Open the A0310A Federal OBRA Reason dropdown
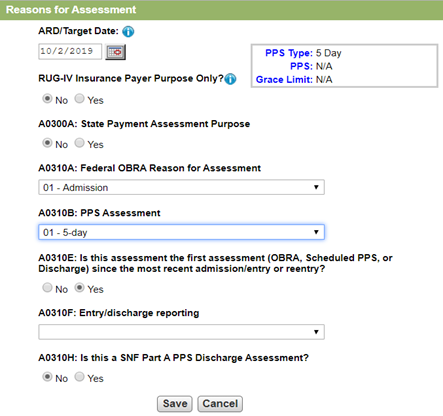The height and width of the screenshot is (416, 443). [x=181, y=187]
